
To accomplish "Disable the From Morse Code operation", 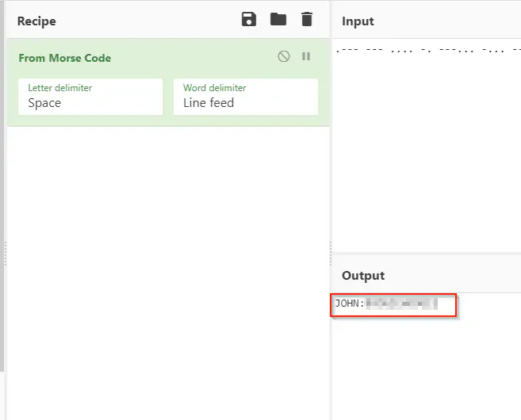I will tap(284, 57).
